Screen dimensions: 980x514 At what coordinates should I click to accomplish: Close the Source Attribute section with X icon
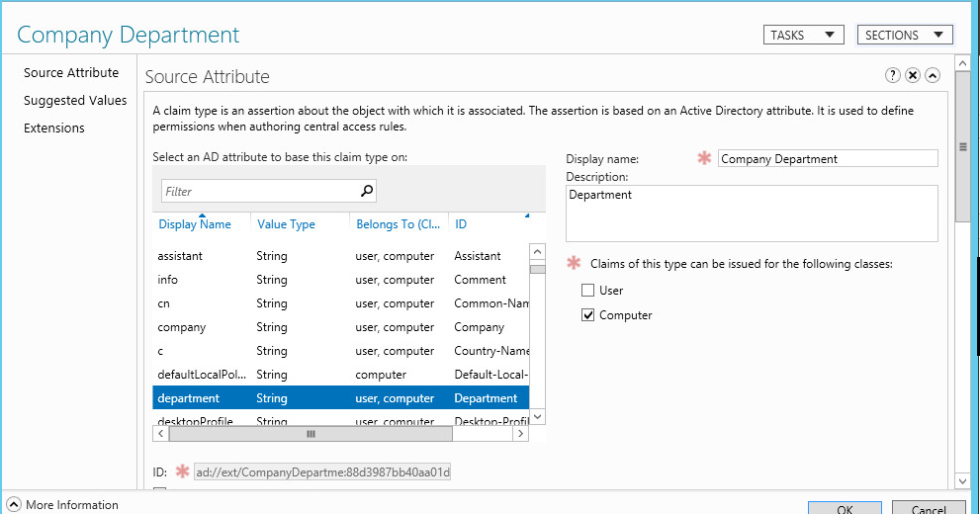click(913, 75)
